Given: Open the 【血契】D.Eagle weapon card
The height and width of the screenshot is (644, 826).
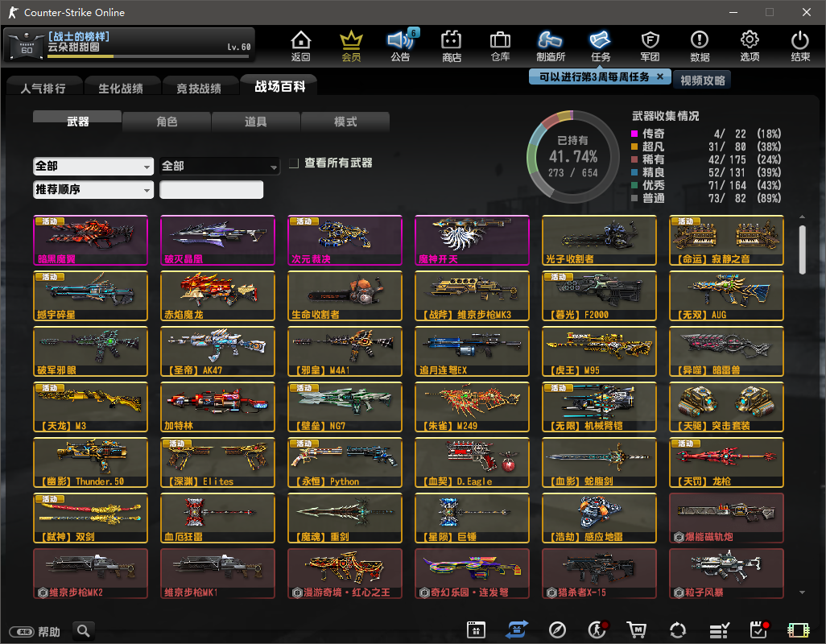Looking at the screenshot, I should click(x=472, y=462).
